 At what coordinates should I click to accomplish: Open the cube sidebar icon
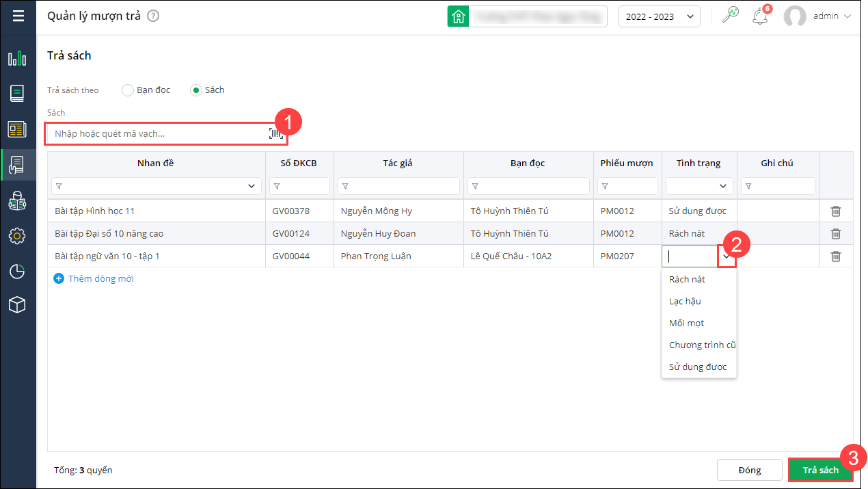click(x=17, y=305)
